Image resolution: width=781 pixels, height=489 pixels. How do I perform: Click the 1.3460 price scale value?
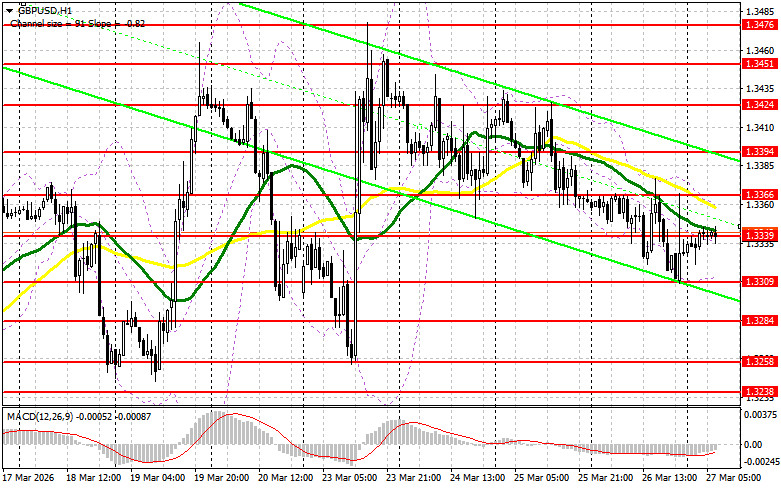click(x=760, y=50)
